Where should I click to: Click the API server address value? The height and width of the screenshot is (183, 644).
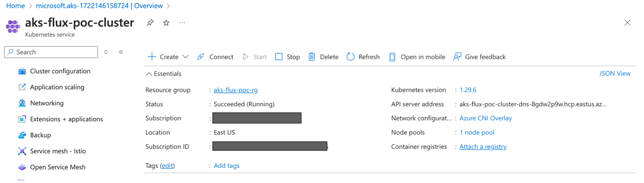click(533, 104)
